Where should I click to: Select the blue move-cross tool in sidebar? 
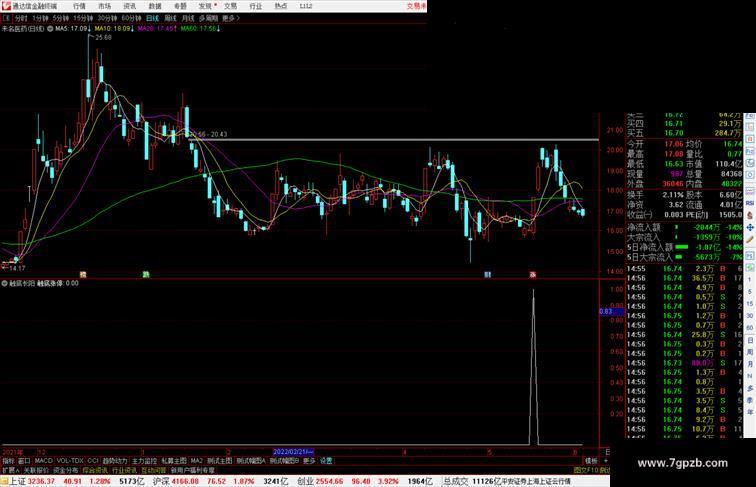click(750, 227)
